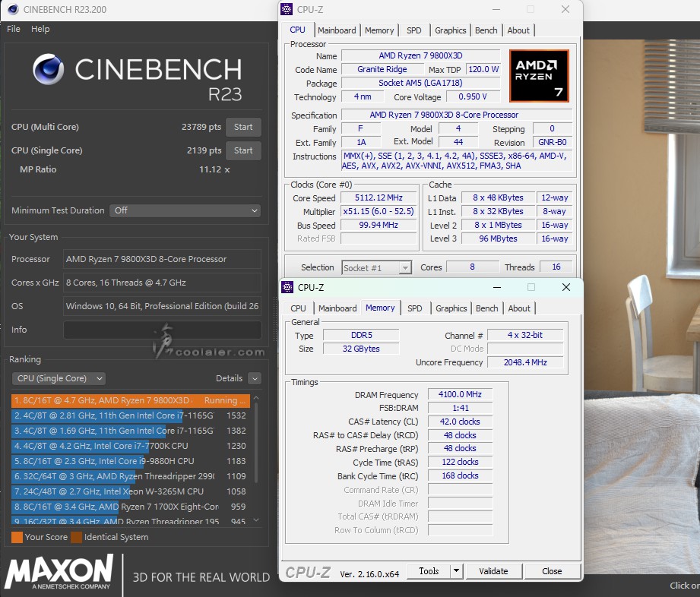This screenshot has width=700, height=597.
Task: Select the Intel Core i7-7700K ranking row
Action: [x=131, y=446]
